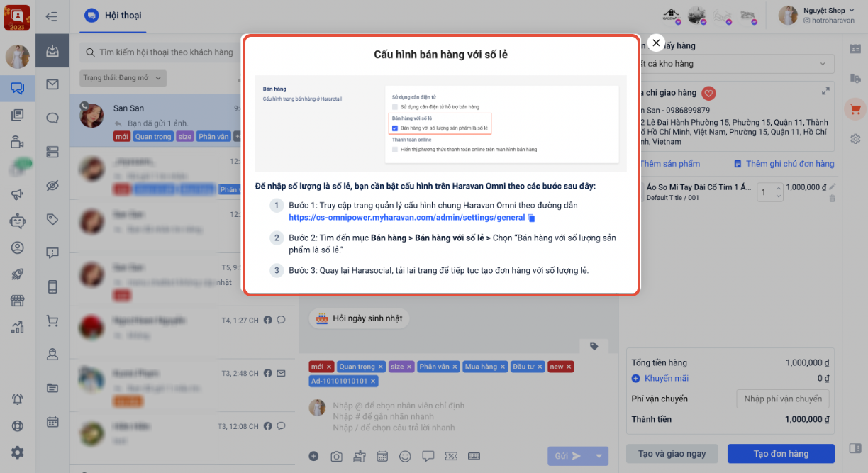Open the inbox tray in second sidebar
868x473 pixels.
tap(52, 51)
